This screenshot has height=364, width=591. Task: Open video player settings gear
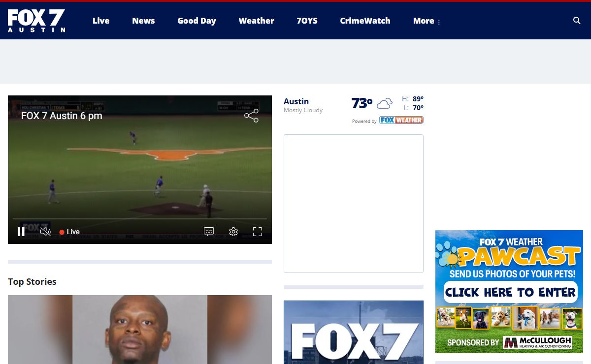point(233,232)
